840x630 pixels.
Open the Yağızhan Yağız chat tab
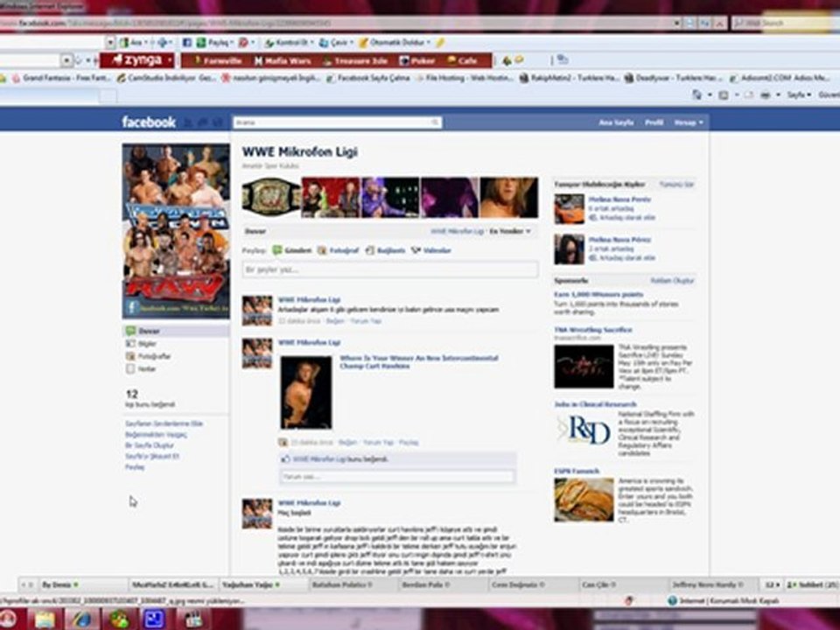coord(251,584)
